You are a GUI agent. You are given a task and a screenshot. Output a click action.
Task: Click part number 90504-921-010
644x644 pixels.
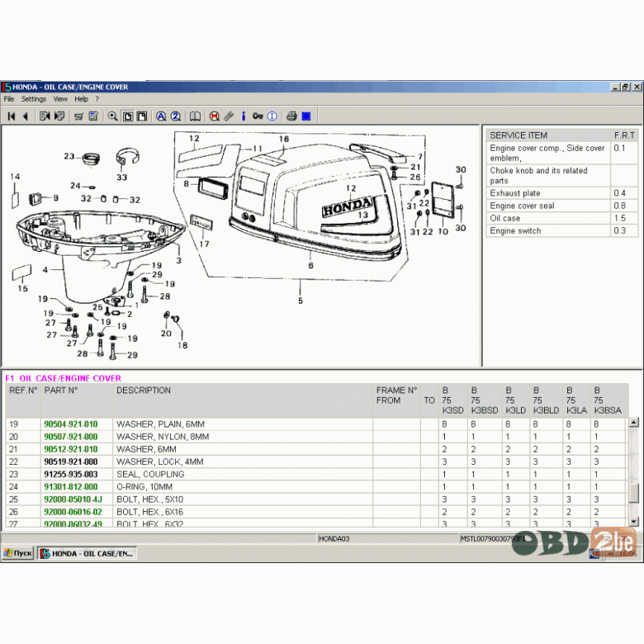click(71, 424)
